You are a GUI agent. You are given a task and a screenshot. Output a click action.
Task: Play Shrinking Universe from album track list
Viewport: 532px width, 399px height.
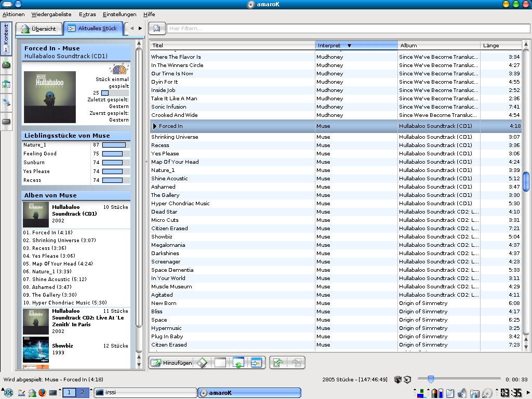[56, 241]
